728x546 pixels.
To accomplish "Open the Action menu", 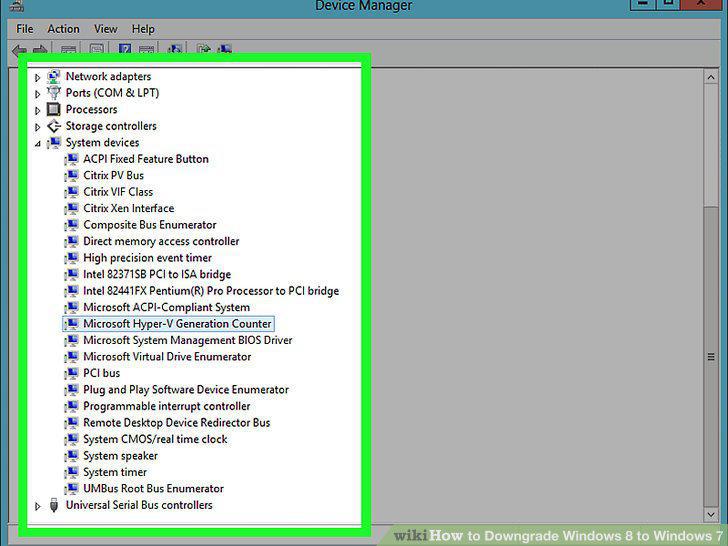I will coord(63,29).
